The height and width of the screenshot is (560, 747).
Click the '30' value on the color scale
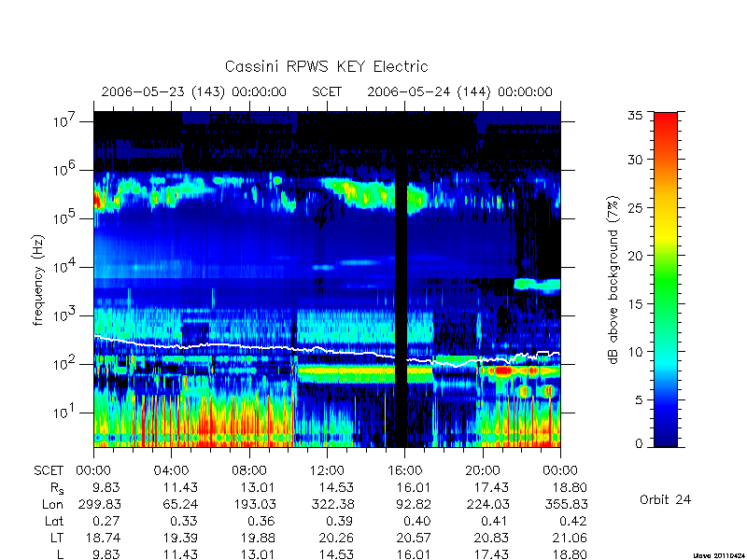pyautogui.click(x=636, y=159)
